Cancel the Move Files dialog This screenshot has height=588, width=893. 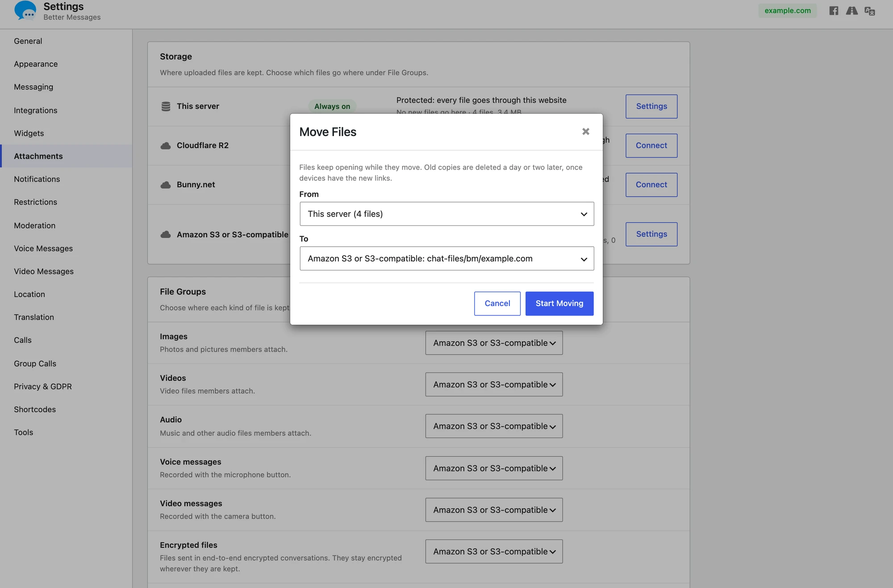[x=497, y=303]
